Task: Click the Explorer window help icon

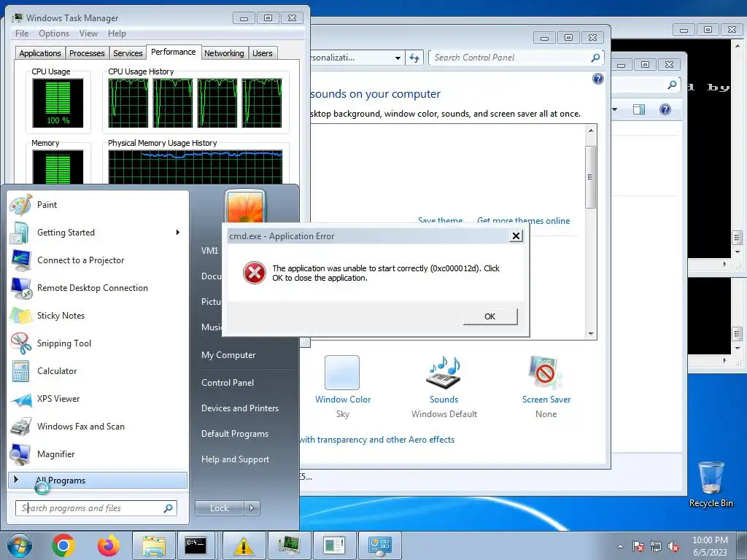Action: (665, 109)
